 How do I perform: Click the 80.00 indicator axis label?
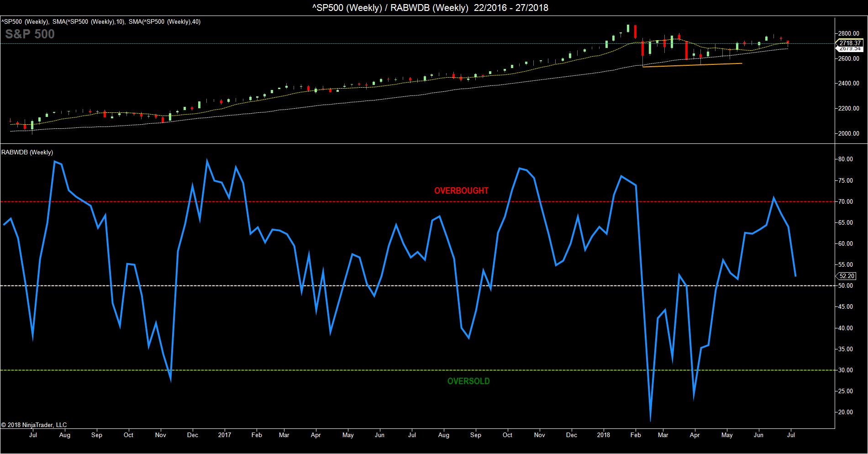click(x=846, y=159)
